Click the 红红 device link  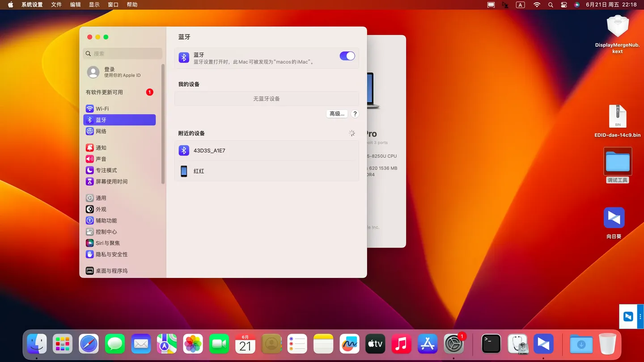(199, 171)
